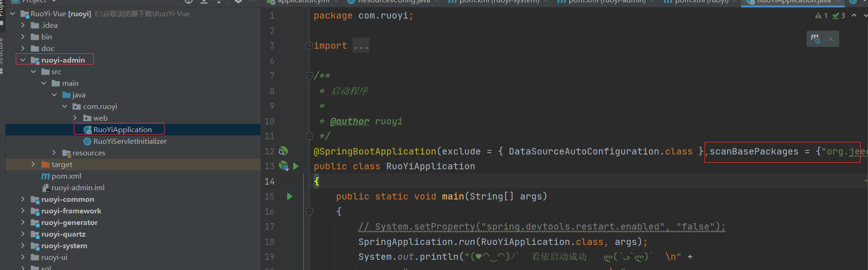Expand the resources folder
This screenshot has width=868, height=270.
point(54,153)
